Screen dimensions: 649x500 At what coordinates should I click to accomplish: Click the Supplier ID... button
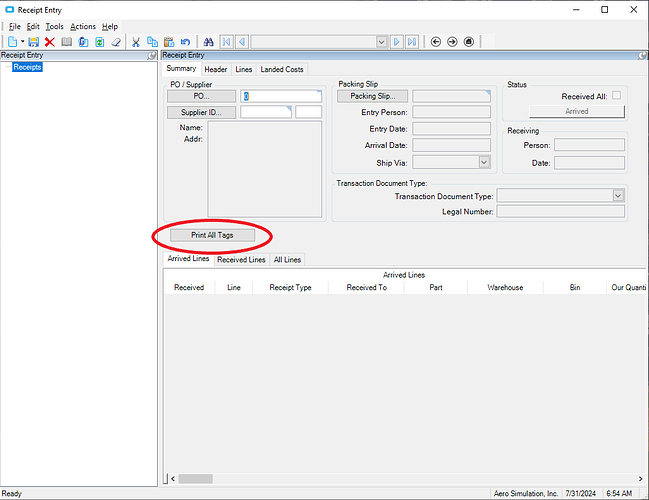tap(202, 112)
